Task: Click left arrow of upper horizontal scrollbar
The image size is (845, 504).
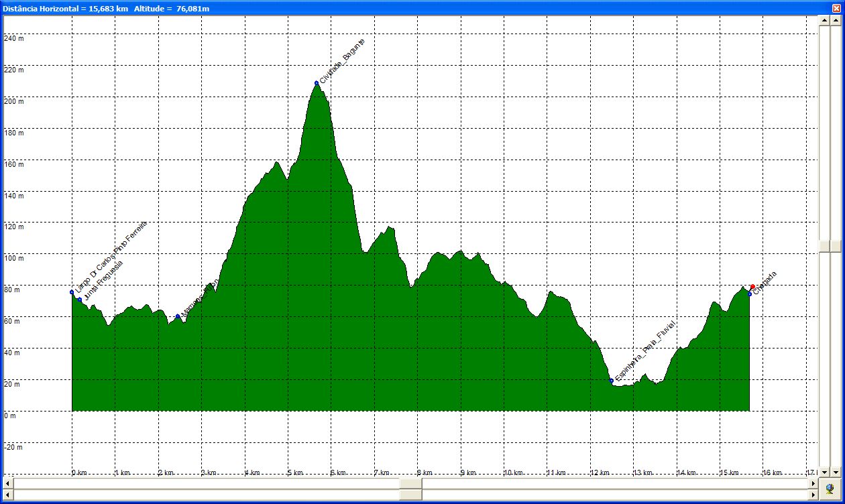Action: coord(8,483)
